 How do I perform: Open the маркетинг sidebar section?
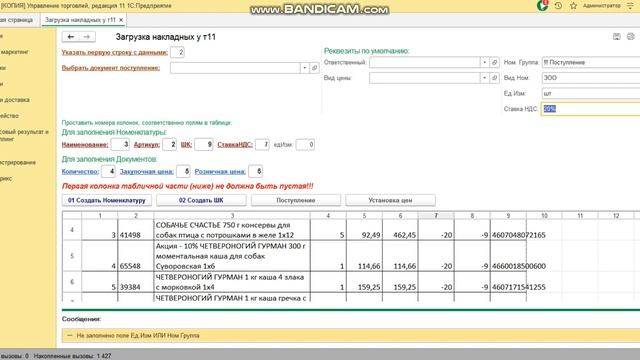15,52
